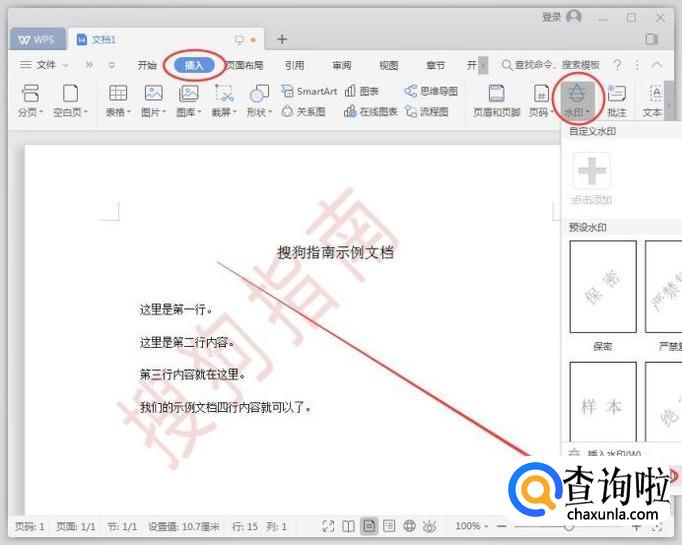682x545 pixels.
Task: Expand quick access chevrons next to 文件
Action: pyautogui.click(x=89, y=65)
